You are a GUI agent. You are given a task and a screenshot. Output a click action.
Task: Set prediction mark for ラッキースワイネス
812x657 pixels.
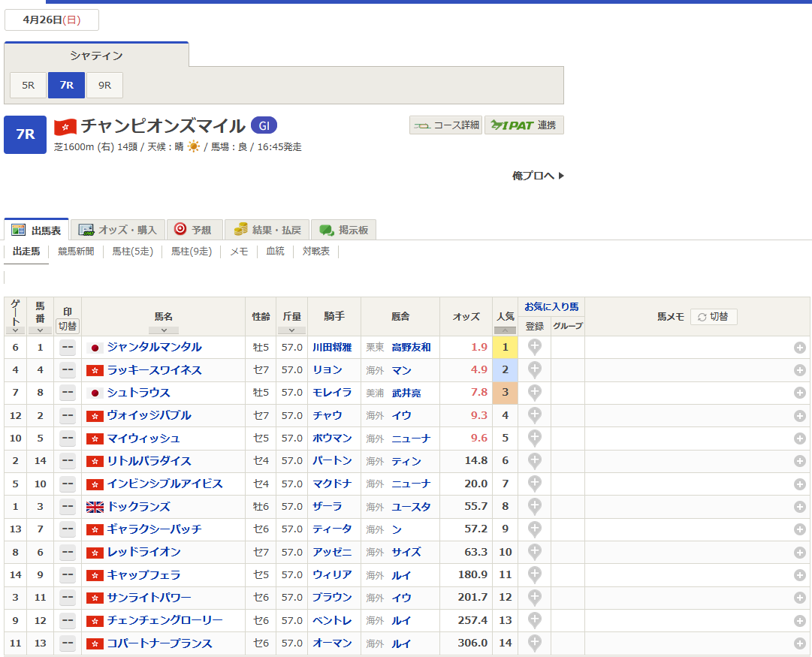tap(68, 370)
